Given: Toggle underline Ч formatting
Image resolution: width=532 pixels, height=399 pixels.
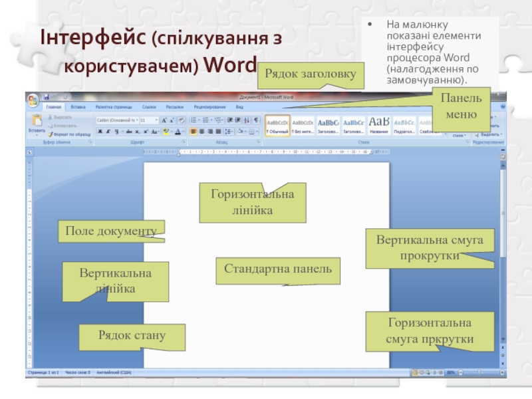Looking at the screenshot, I should pyautogui.click(x=116, y=132).
